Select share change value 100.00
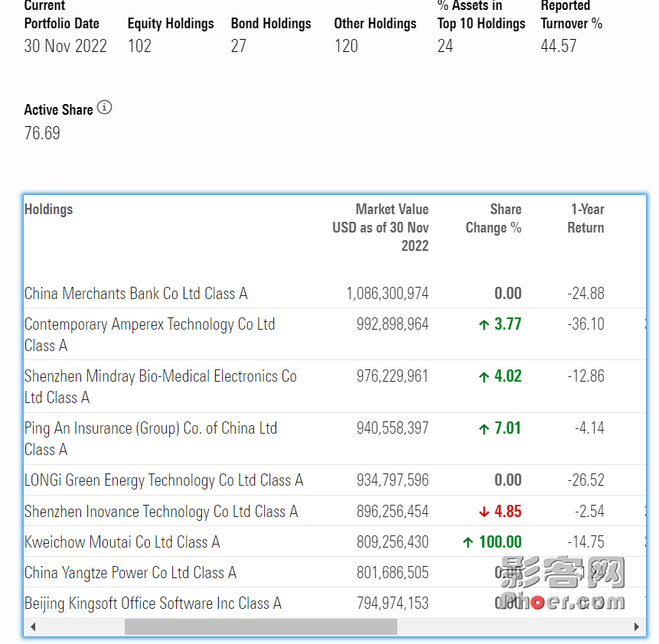Image resolution: width=659 pixels, height=644 pixels. pos(500,542)
